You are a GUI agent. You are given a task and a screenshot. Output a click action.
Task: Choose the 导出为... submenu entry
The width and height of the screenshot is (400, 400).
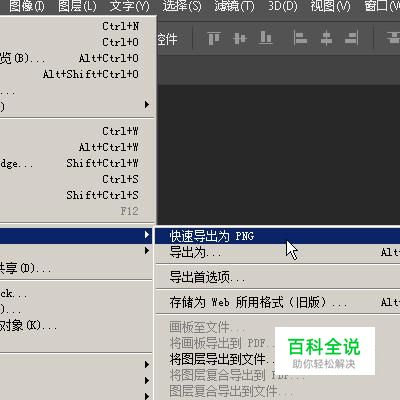click(x=277, y=252)
